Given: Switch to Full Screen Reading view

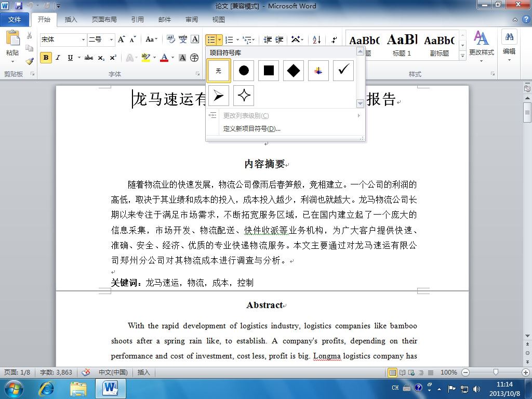Looking at the screenshot, I should pyautogui.click(x=403, y=373).
